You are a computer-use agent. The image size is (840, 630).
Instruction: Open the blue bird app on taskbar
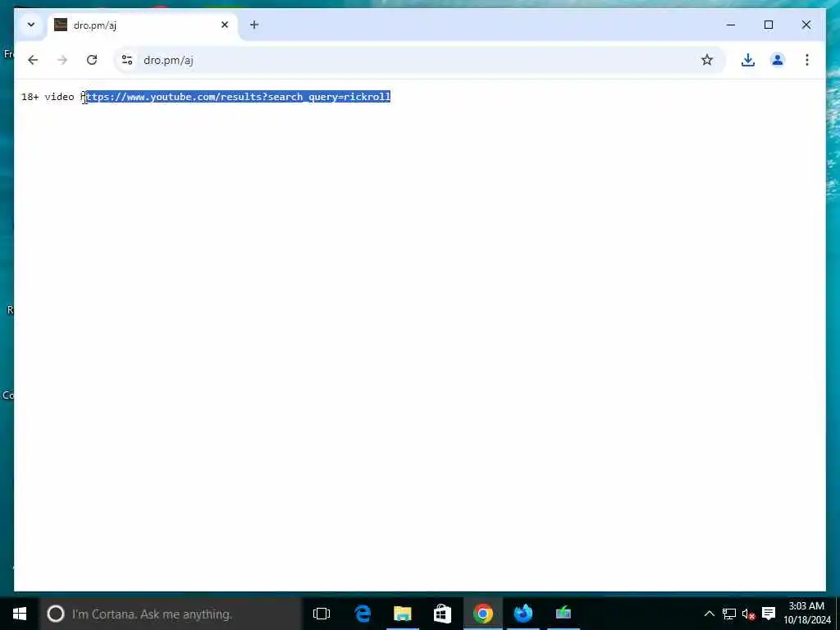pyautogui.click(x=523, y=614)
